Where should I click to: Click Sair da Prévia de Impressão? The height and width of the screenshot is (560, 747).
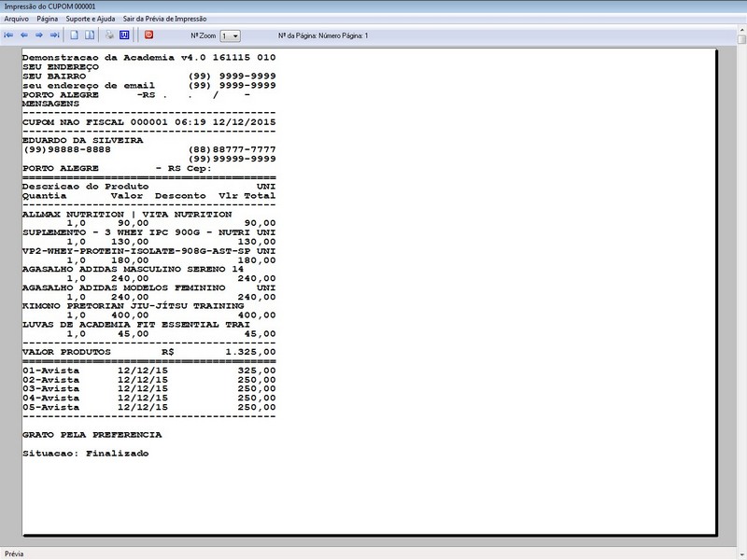165,19
